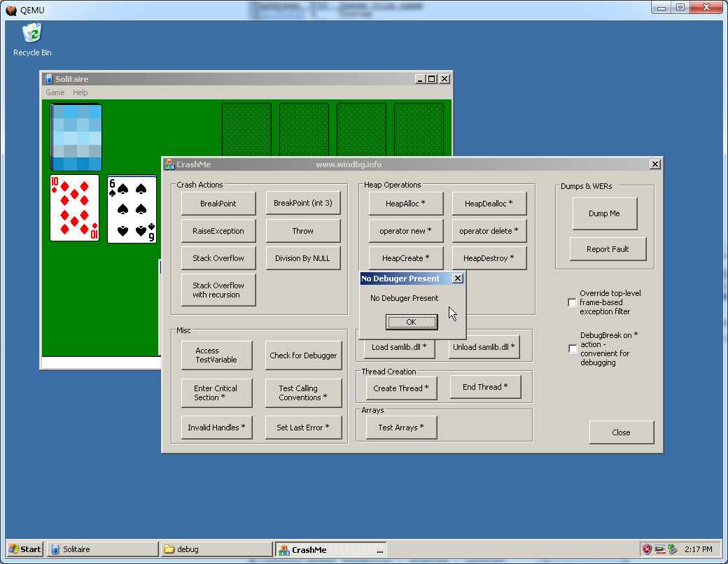Click the taskbar clock showing 2:17 PM
The image size is (728, 564).
(x=699, y=549)
